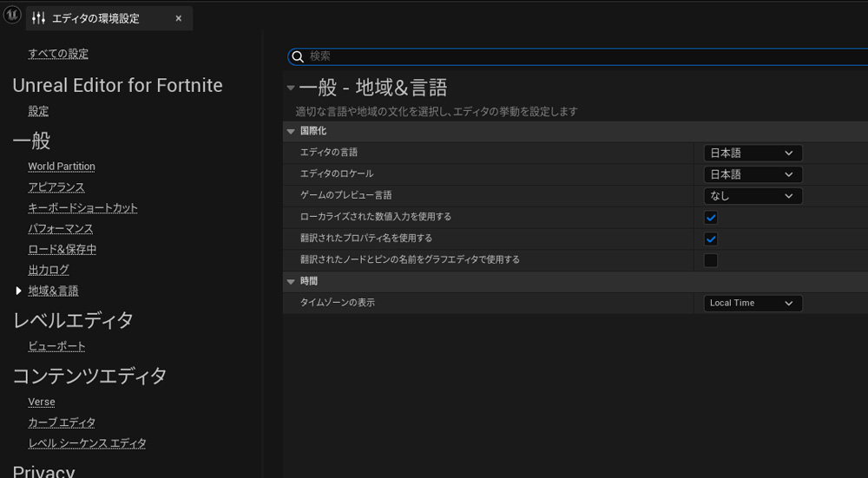Click the description text under 地域&言語 title

point(437,112)
